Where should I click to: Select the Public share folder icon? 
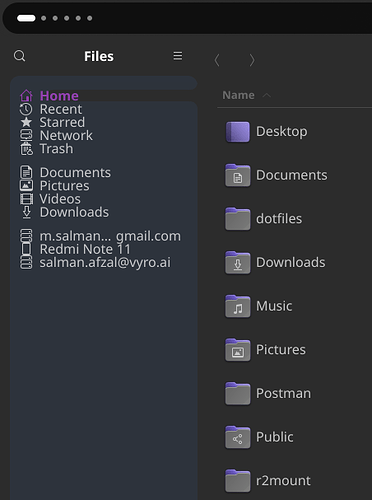point(238,437)
